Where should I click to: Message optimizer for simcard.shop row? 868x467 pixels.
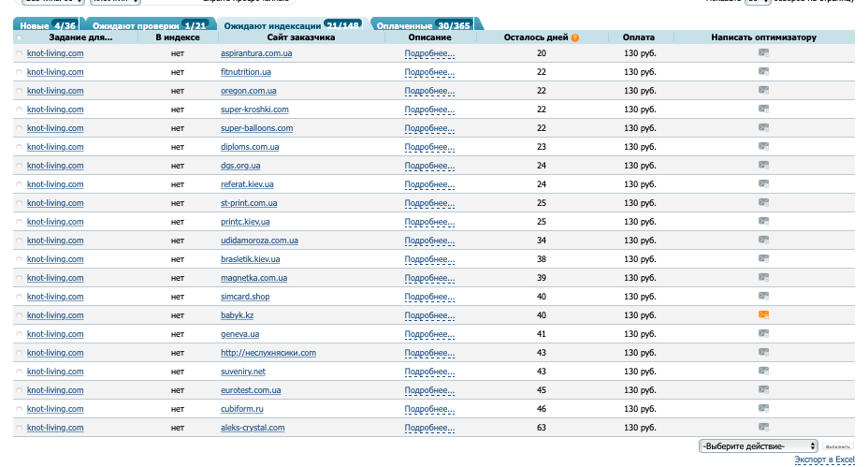(763, 297)
